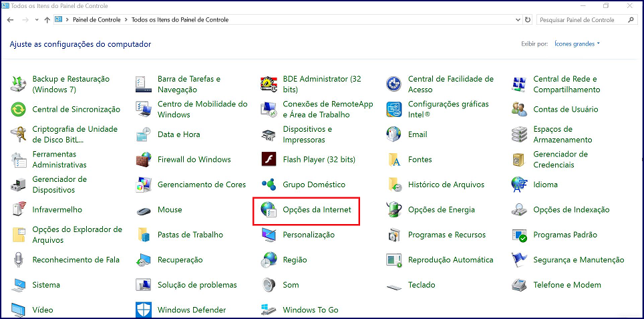Click the Forward navigation arrow
Image resolution: width=644 pixels, height=319 pixels.
click(x=25, y=20)
